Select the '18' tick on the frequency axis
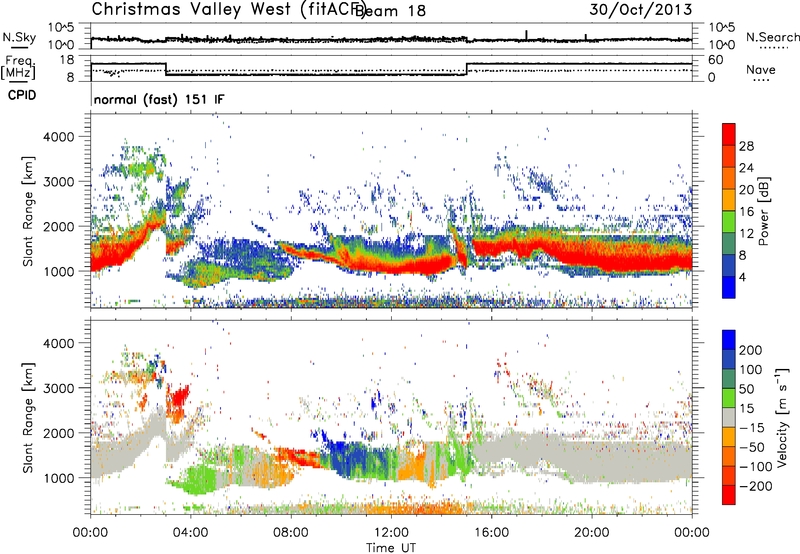Viewport: 800px width, 554px height. click(x=67, y=60)
